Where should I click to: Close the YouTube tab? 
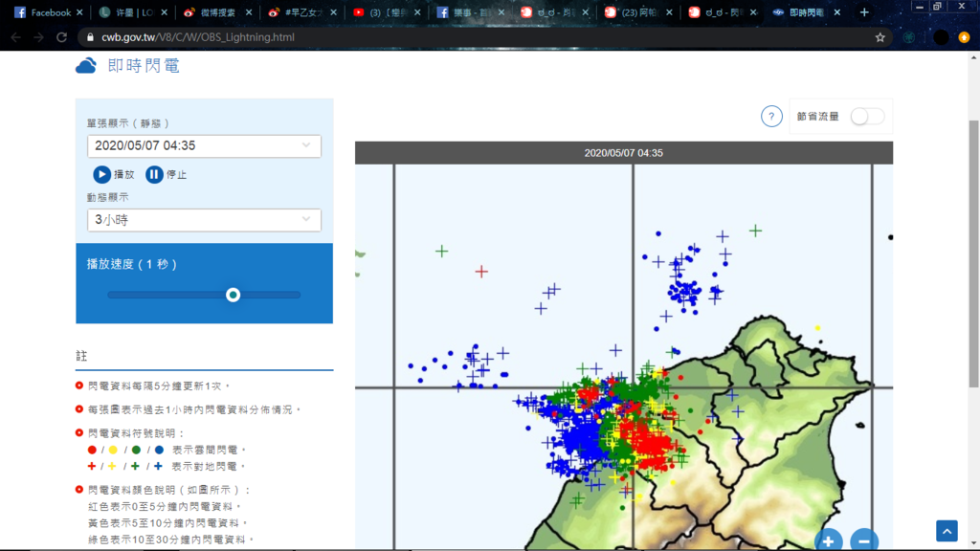click(417, 11)
